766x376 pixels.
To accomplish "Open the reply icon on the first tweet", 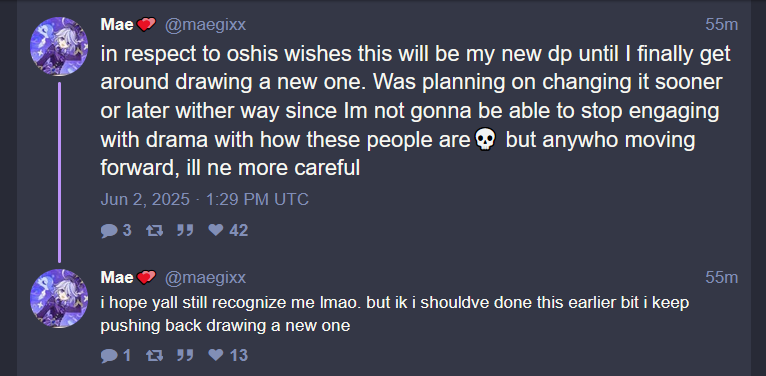I will click(x=109, y=230).
